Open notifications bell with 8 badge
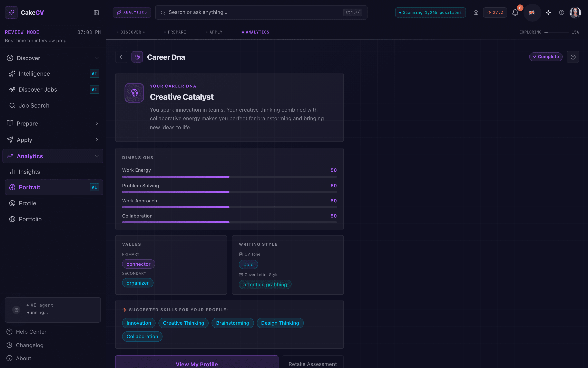This screenshot has height=368, width=588. point(515,12)
